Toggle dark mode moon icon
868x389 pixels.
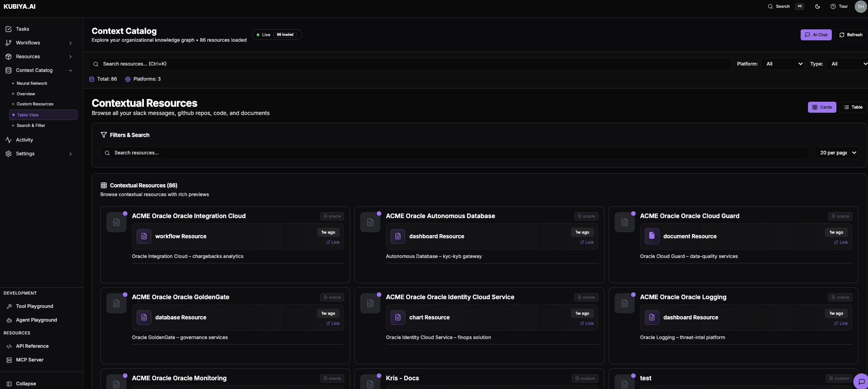click(x=818, y=6)
